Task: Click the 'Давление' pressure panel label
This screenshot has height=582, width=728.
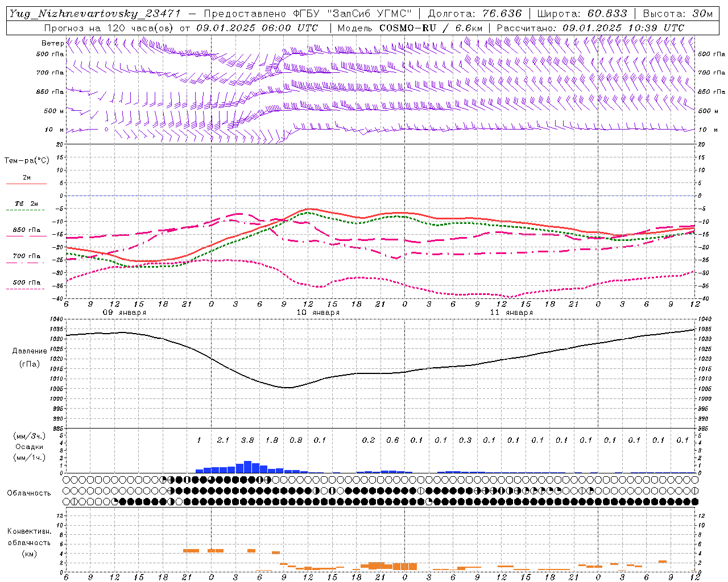Action: click(x=30, y=351)
